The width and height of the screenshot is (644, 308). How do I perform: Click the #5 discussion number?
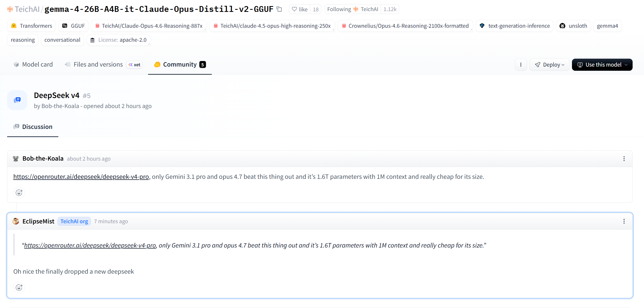pos(87,96)
